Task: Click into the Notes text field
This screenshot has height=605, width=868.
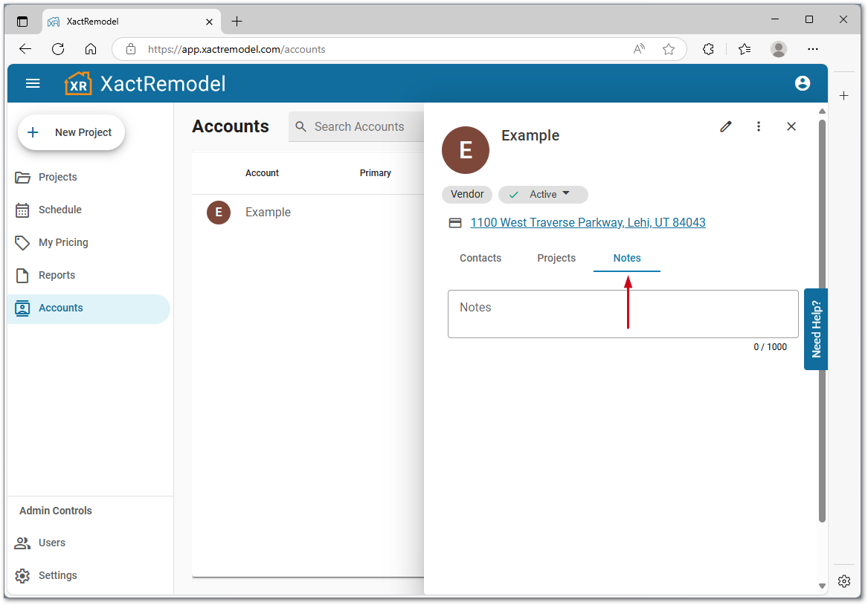Action: tap(623, 314)
